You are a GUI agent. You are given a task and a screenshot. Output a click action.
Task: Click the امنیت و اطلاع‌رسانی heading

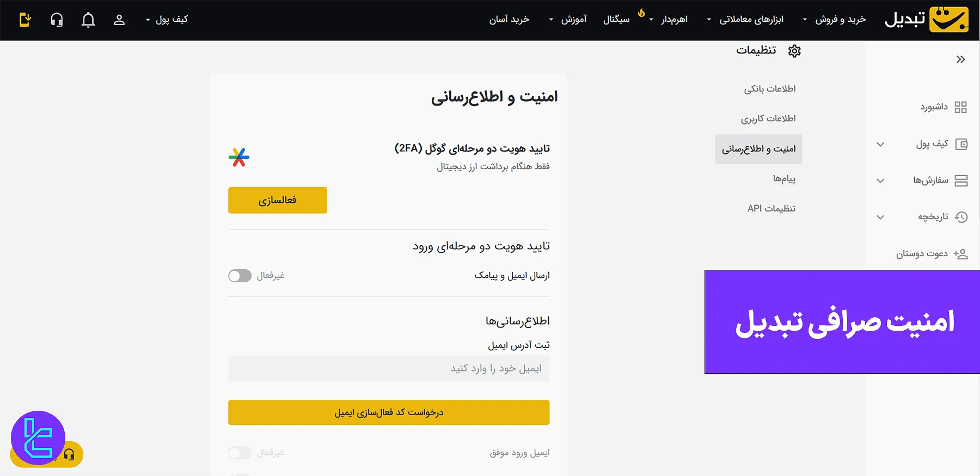pos(494,97)
